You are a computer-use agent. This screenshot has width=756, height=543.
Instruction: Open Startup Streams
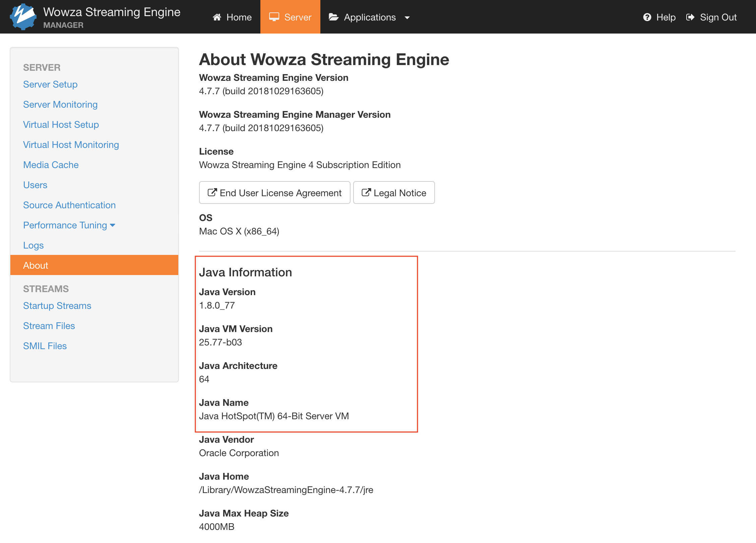pyautogui.click(x=57, y=306)
